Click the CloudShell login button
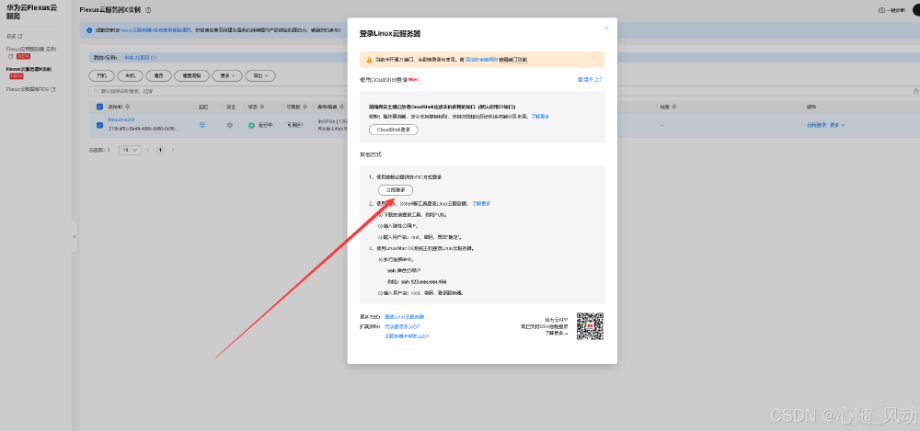The height and width of the screenshot is (431, 920). pos(393,130)
